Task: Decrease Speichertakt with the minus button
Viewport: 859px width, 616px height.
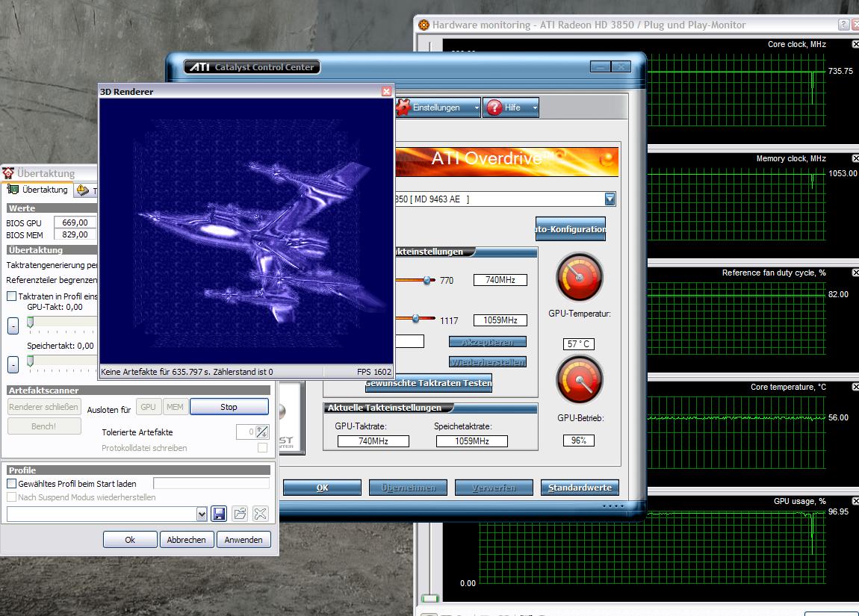Action: (13, 364)
